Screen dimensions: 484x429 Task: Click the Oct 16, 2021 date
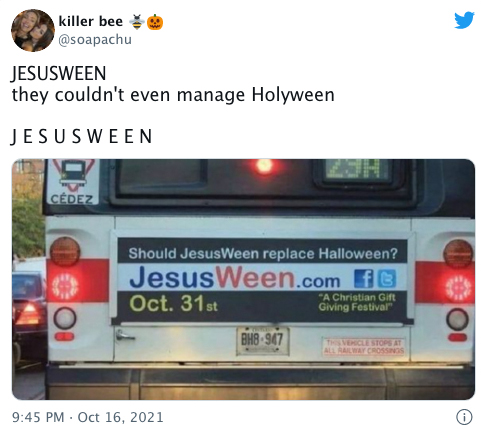120,417
